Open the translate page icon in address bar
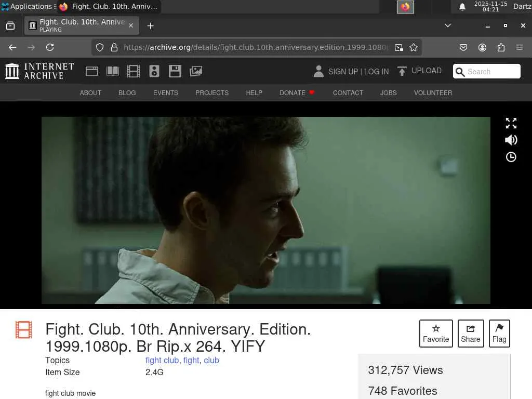 pos(399,47)
